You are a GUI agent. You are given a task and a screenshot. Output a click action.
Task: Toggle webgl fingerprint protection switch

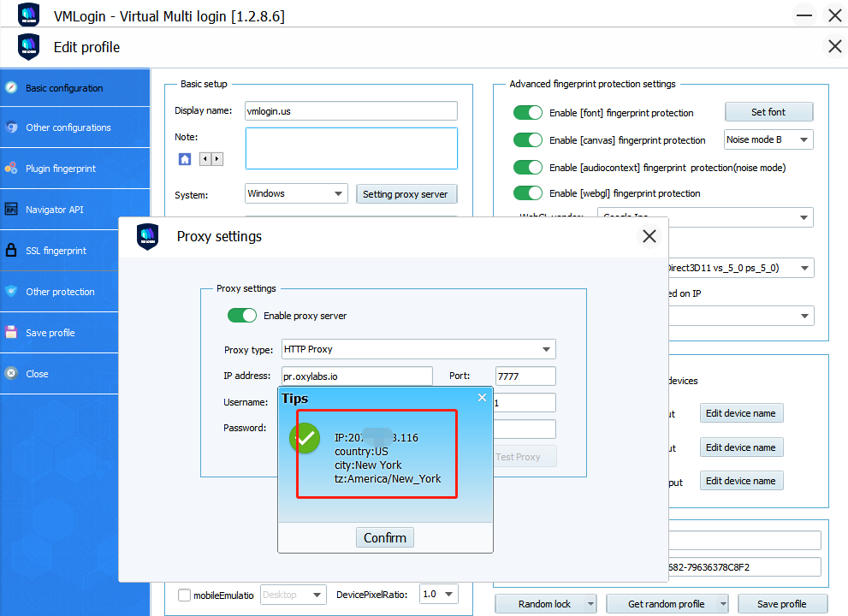tap(528, 193)
